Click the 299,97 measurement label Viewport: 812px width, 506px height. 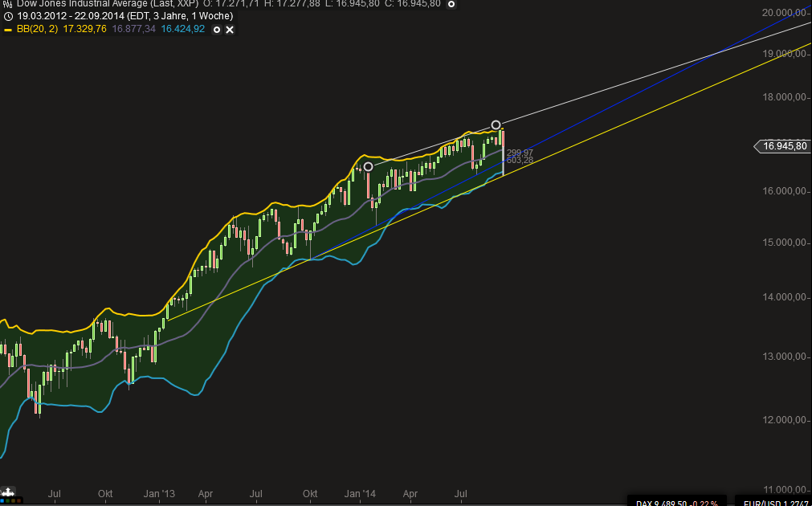pos(520,153)
